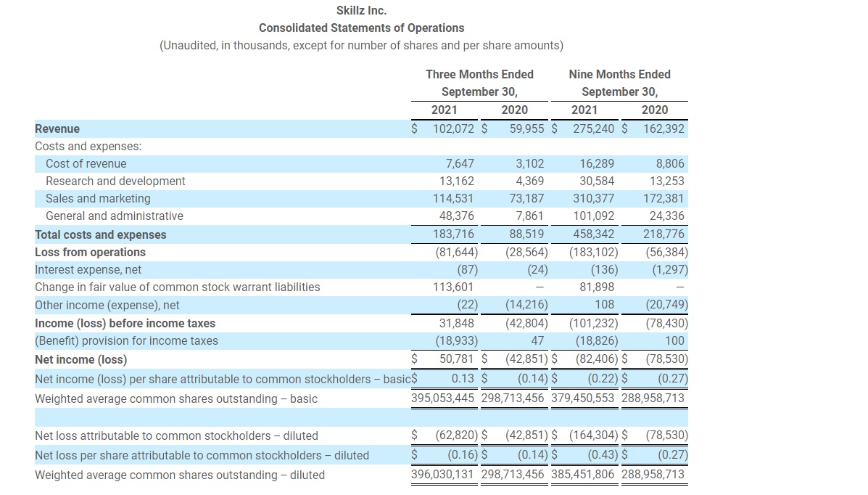The image size is (868, 495).
Task: Select 'Interest expense, net' row label
Action: tap(88, 269)
